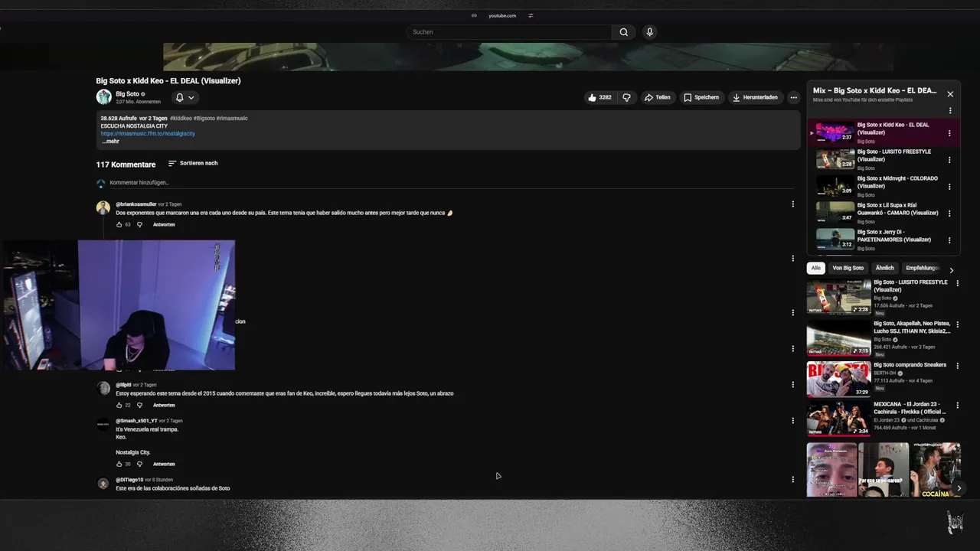Open the Mix playlist options menu
This screenshot has width=980, height=551.
click(x=950, y=111)
